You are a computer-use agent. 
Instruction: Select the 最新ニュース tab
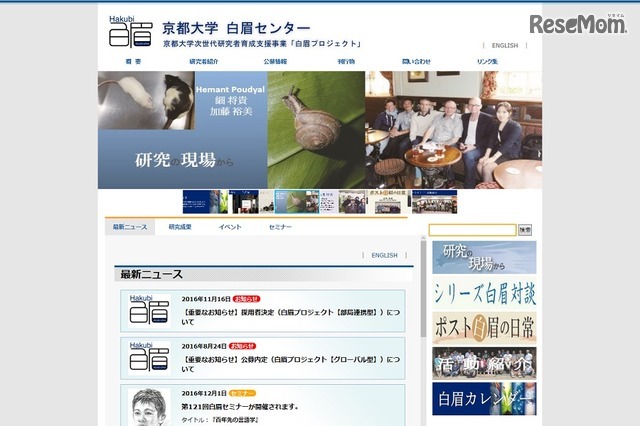130,227
